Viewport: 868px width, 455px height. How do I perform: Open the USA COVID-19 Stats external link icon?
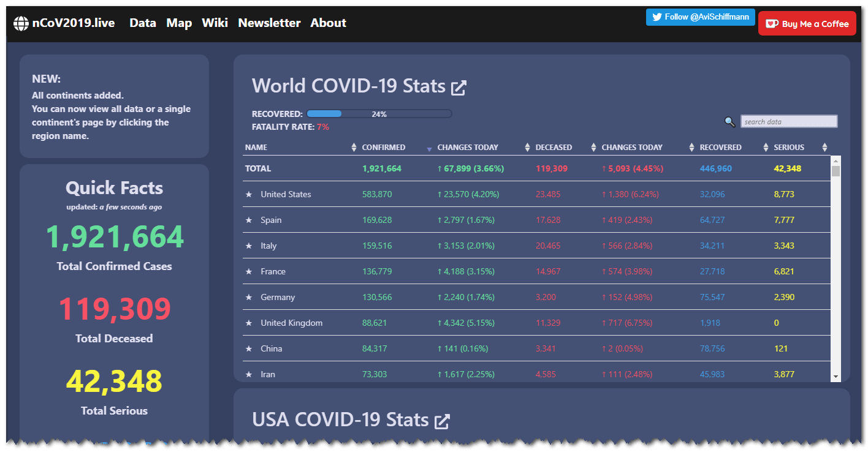pos(442,421)
